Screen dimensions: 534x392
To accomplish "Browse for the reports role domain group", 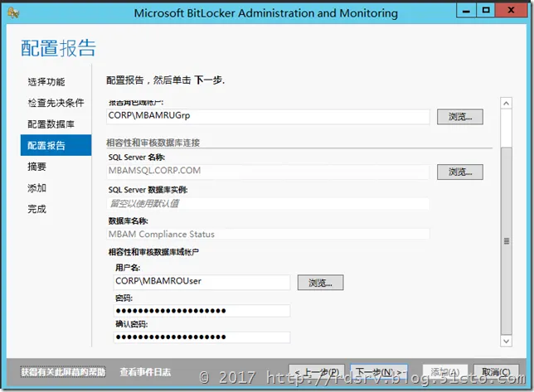I will [459, 117].
